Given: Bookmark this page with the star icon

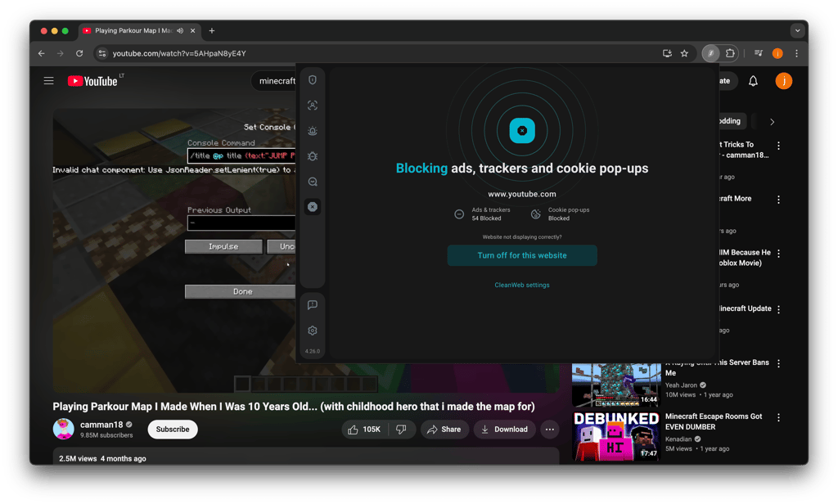Looking at the screenshot, I should point(685,53).
